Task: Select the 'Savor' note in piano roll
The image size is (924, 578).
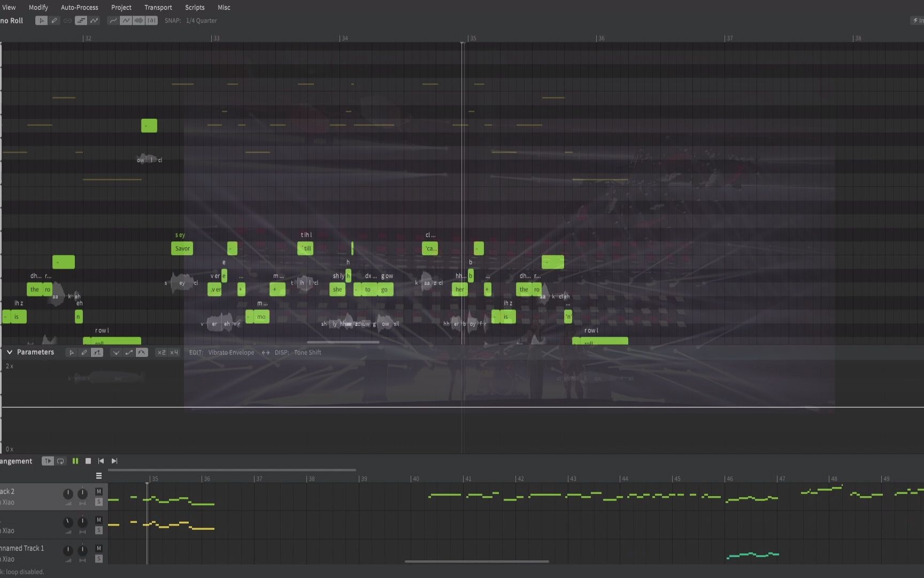Action: point(182,248)
